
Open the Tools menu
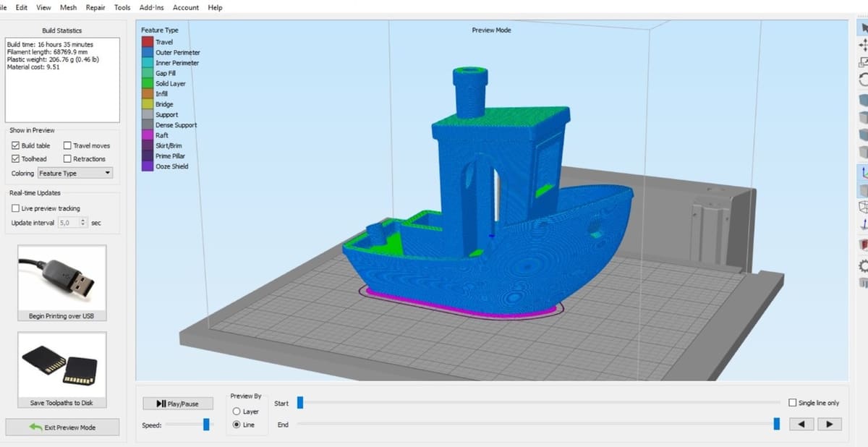122,7
